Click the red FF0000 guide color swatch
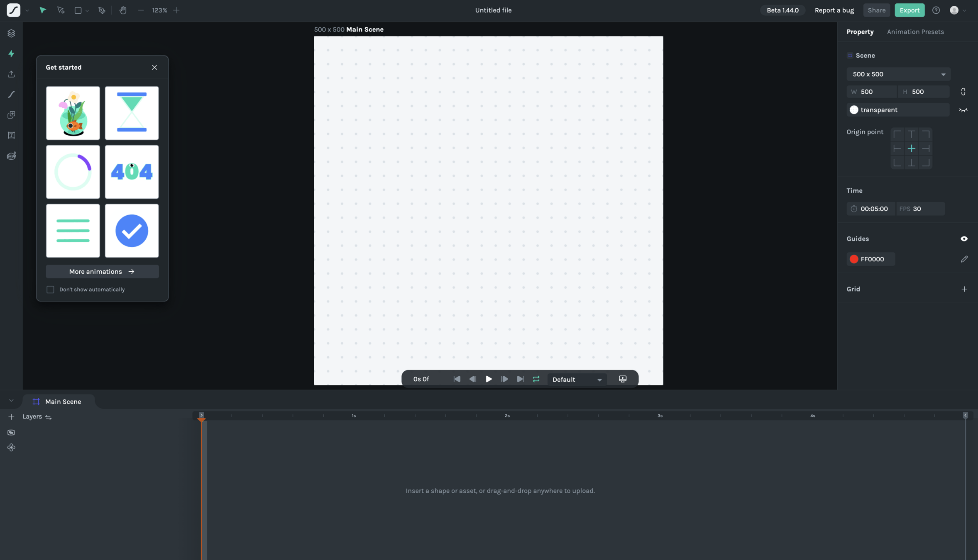Image resolution: width=978 pixels, height=560 pixels. tap(853, 259)
